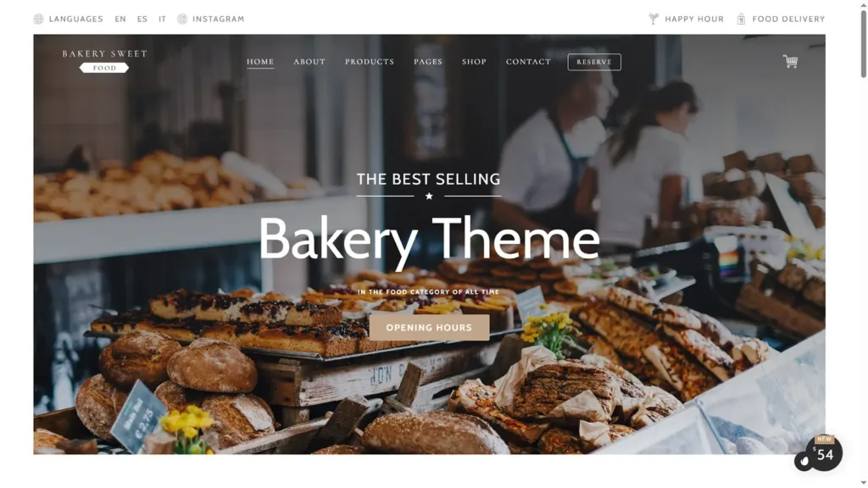868x488 pixels.
Task: Click the Reserve button
Action: 594,62
